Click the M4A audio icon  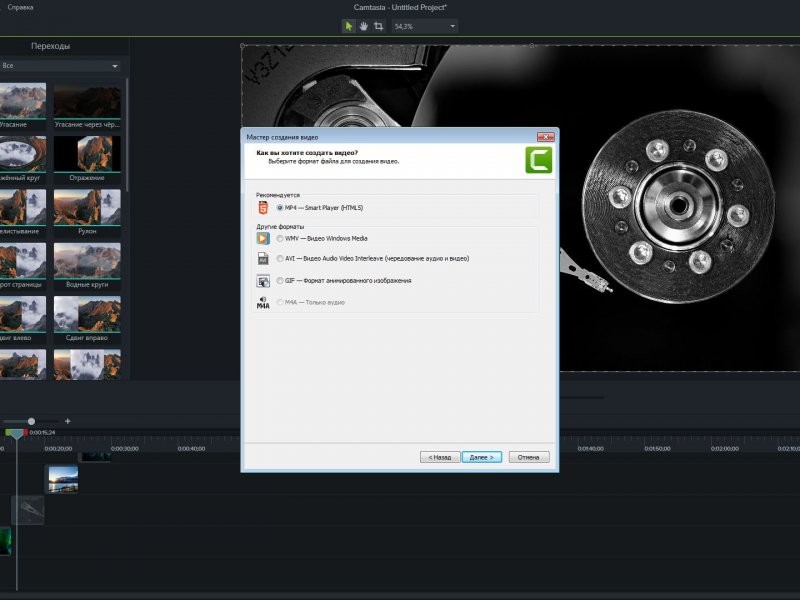(263, 303)
